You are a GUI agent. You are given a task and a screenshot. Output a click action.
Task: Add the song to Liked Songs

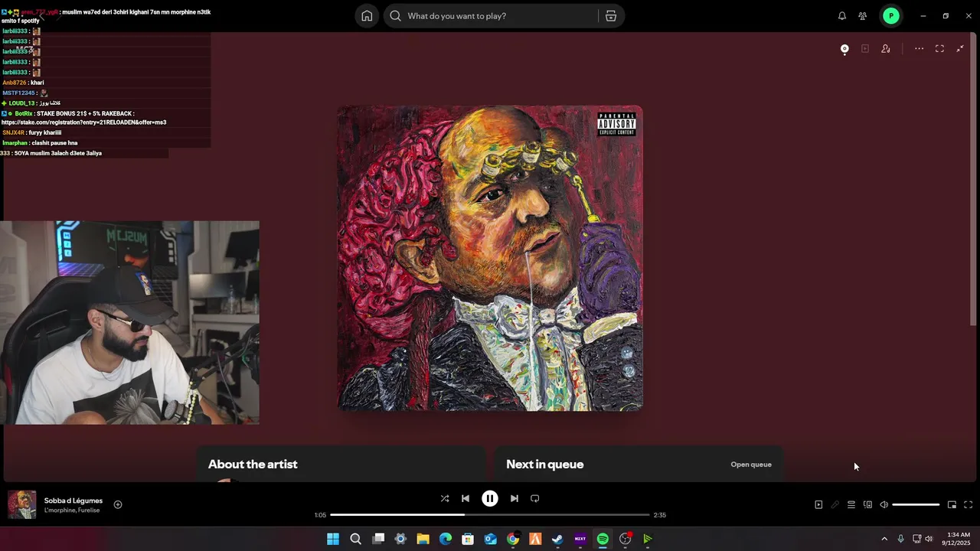pyautogui.click(x=118, y=504)
